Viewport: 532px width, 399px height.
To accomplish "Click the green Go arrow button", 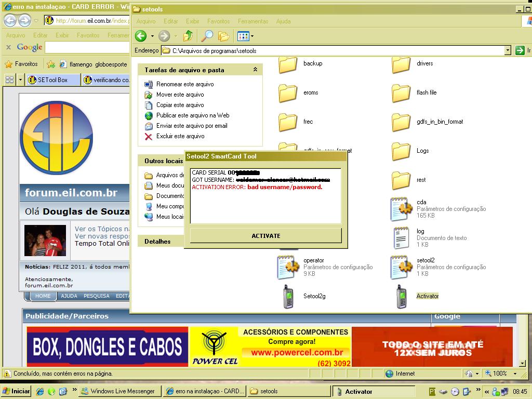I will point(520,50).
